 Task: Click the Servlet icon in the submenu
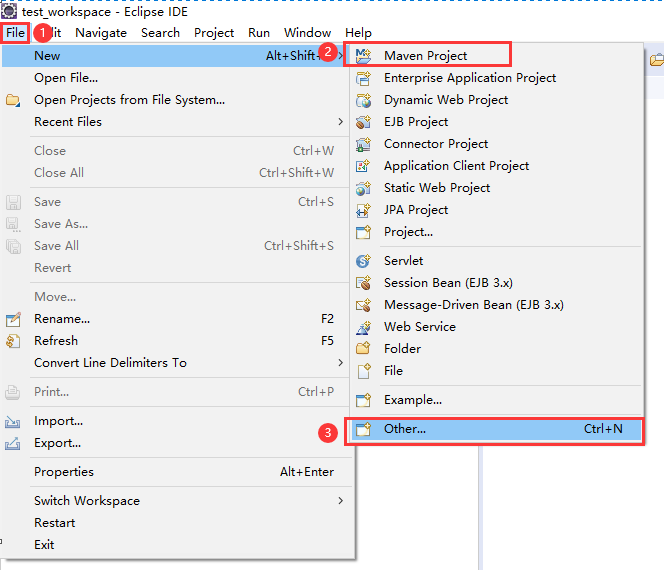364,261
